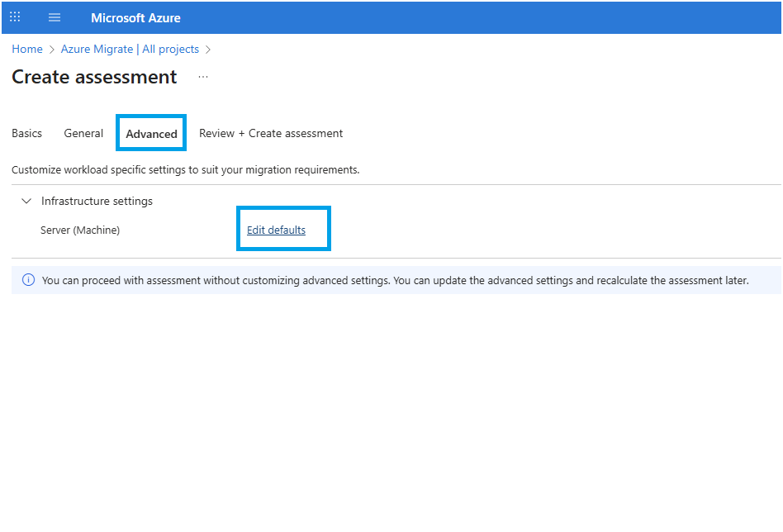Open the Azure app launcher grid icon
The width and height of the screenshot is (783, 532).
point(15,17)
